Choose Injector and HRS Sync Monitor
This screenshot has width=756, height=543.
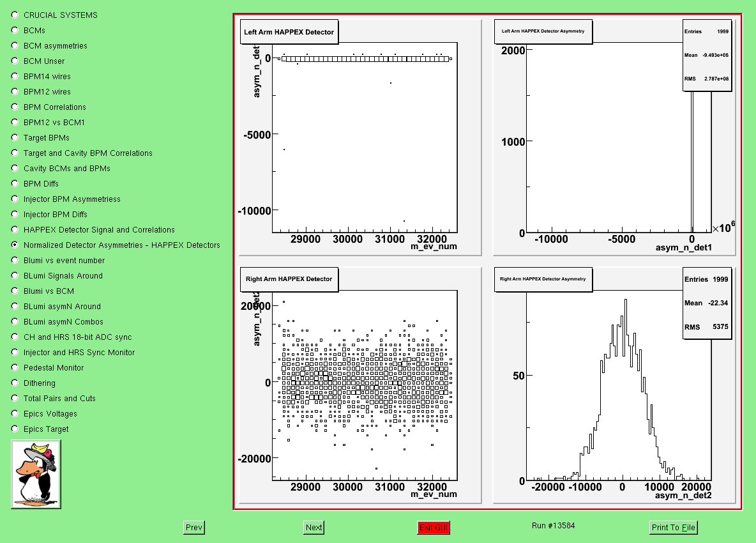point(15,353)
